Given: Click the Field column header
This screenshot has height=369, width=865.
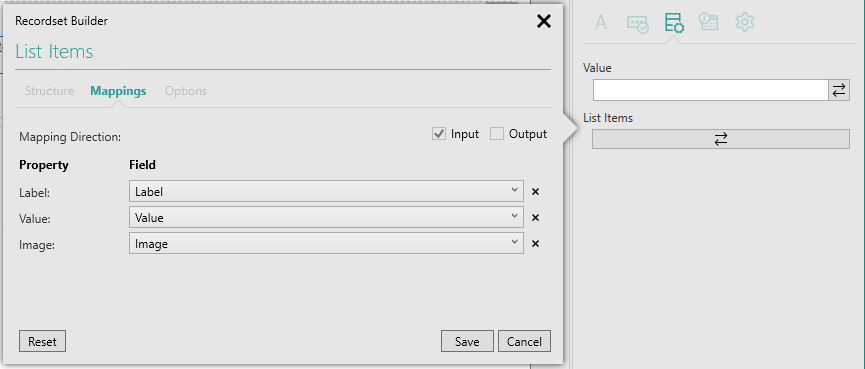Looking at the screenshot, I should pyautogui.click(x=142, y=164).
